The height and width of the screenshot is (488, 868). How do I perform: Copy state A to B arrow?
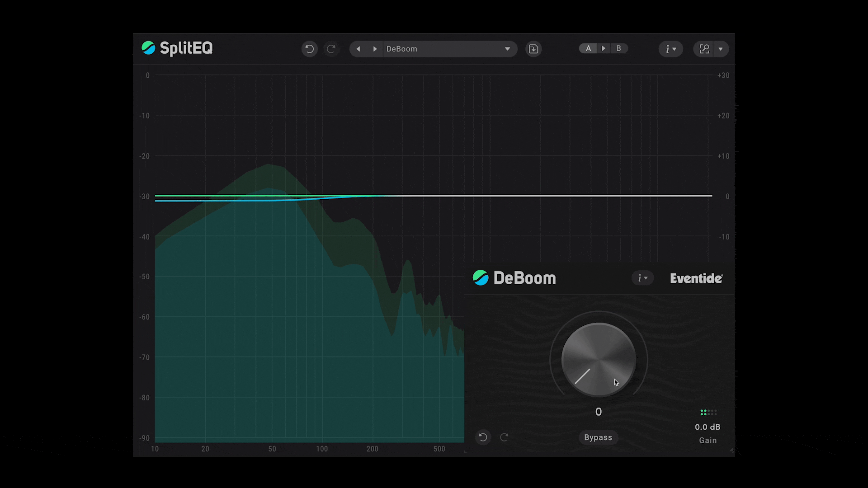pyautogui.click(x=604, y=48)
